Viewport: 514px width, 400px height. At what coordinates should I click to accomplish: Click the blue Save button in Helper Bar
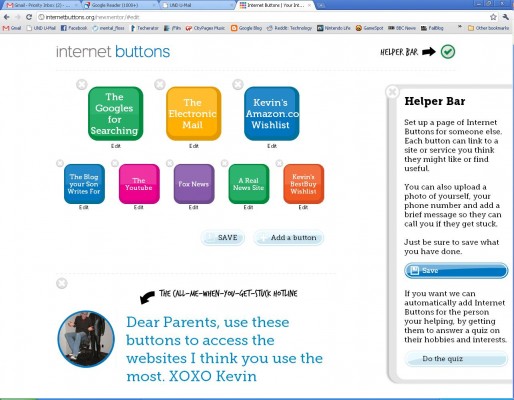456,270
